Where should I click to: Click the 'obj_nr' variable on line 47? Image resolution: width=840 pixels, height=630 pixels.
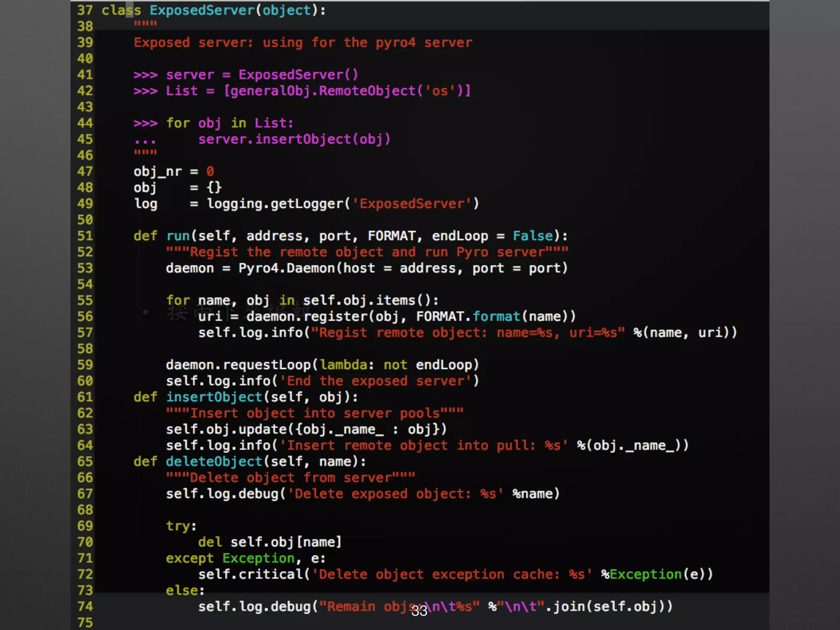click(157, 171)
